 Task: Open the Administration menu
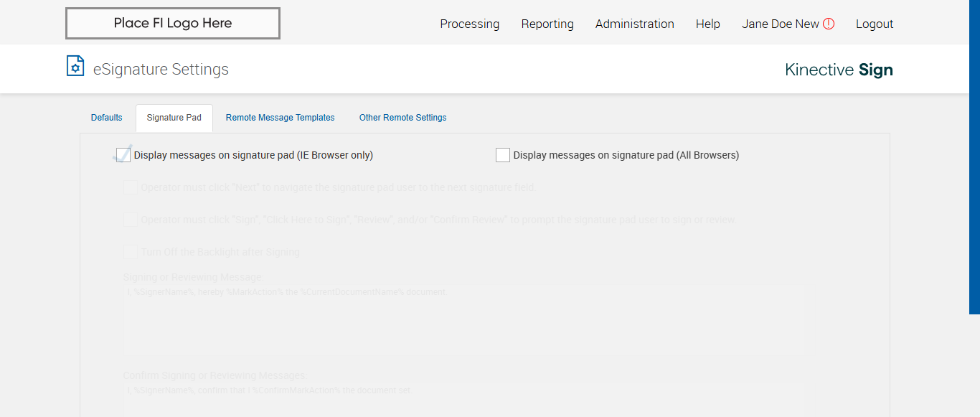634,24
